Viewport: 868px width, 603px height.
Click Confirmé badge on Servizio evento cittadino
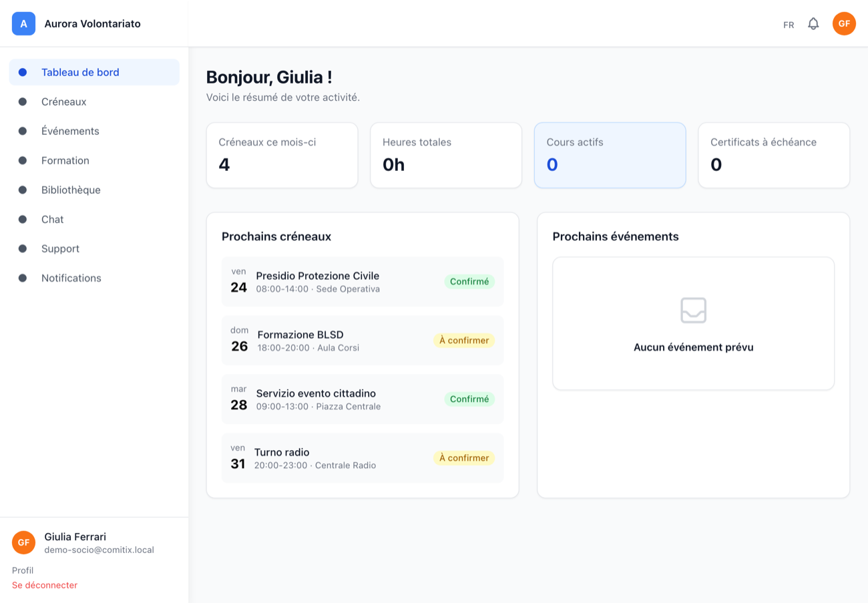pyautogui.click(x=469, y=399)
